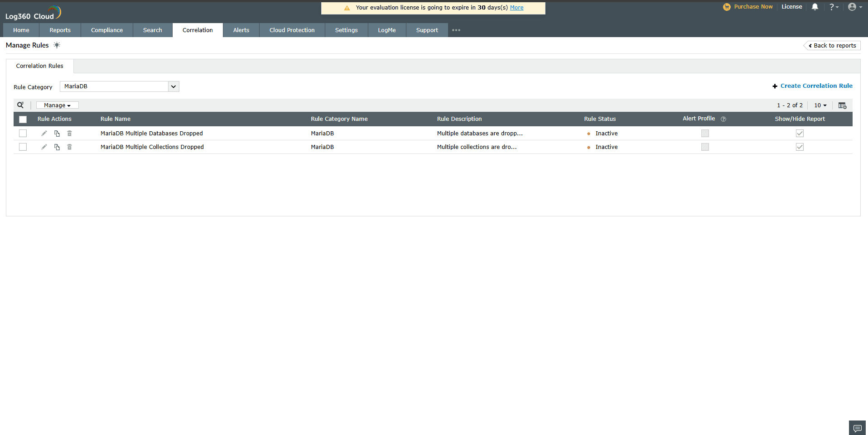Click the Purchase Now link
868x435 pixels.
(753, 7)
